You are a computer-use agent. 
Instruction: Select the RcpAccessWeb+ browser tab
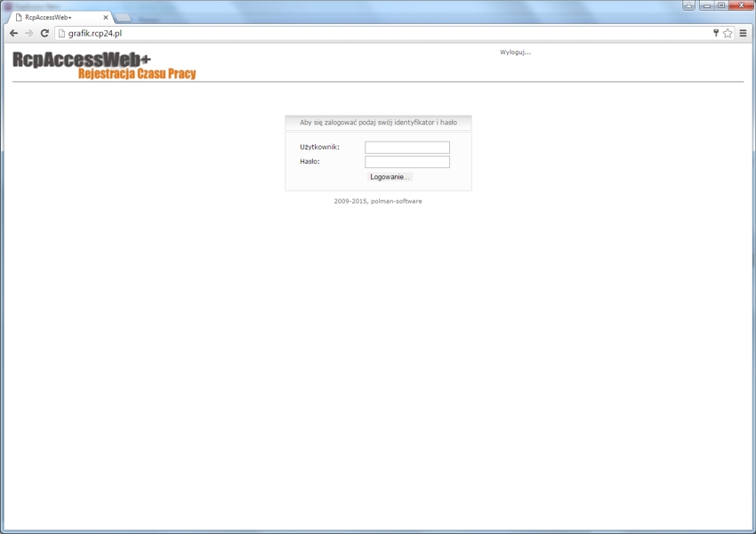53,17
